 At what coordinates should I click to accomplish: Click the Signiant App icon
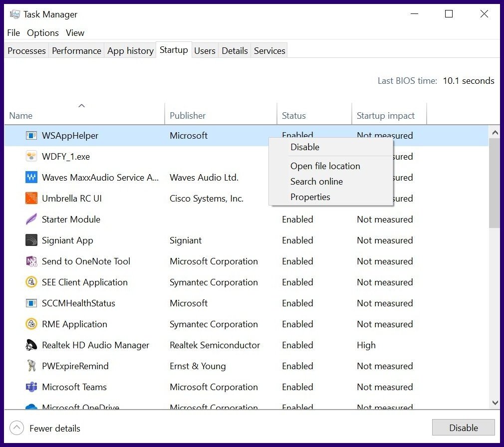31,240
